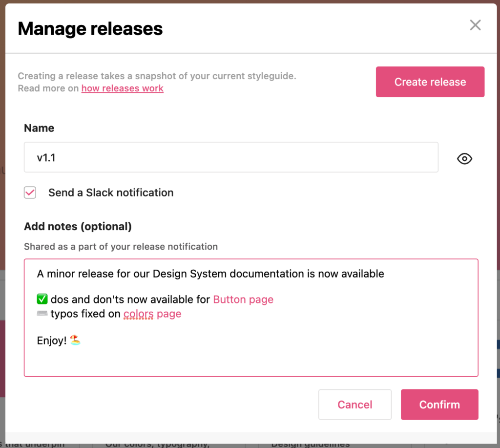Click the beach umbrella emoji after Enjoy
This screenshot has width=500, height=448.
point(75,340)
